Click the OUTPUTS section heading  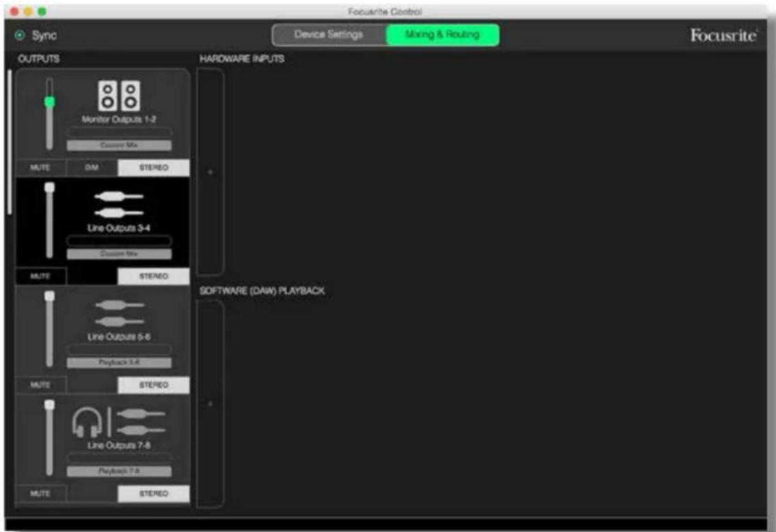tap(38, 59)
